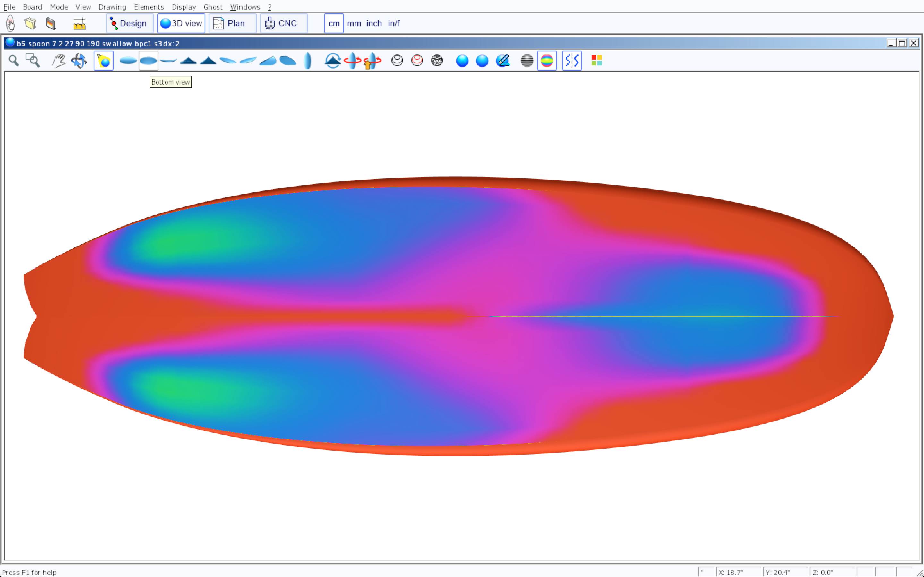Open the Board menu

click(32, 7)
